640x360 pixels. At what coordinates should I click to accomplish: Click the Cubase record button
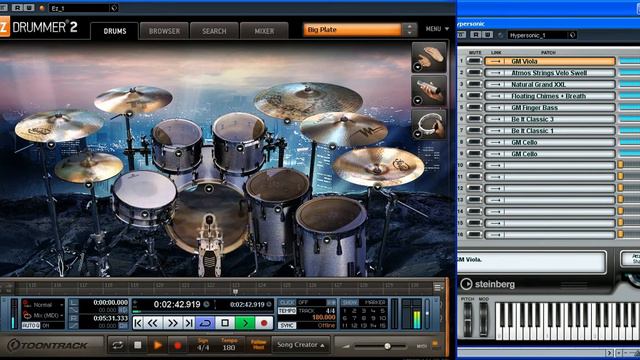[264, 323]
